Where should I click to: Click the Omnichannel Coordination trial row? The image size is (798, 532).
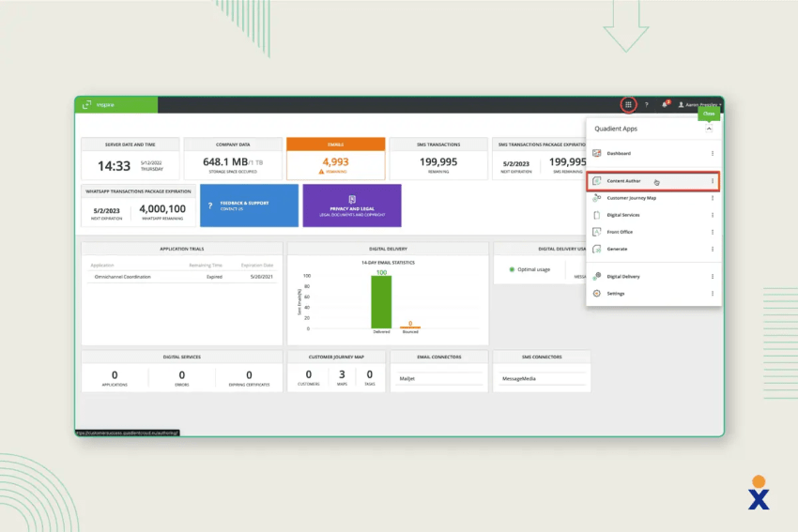tap(182, 277)
